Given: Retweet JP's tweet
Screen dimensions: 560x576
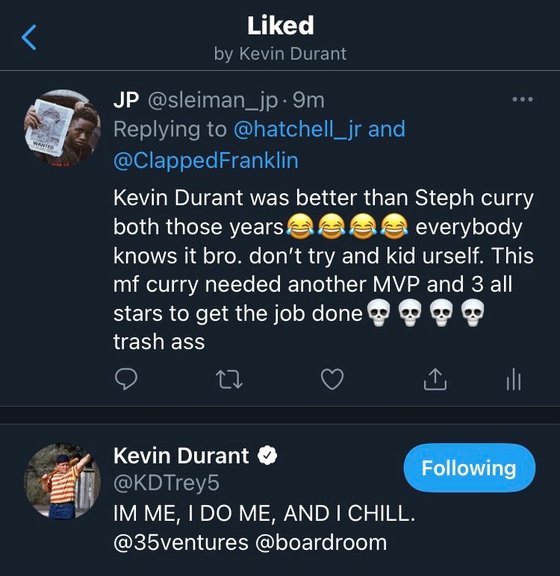Looking at the screenshot, I should coord(229,379).
